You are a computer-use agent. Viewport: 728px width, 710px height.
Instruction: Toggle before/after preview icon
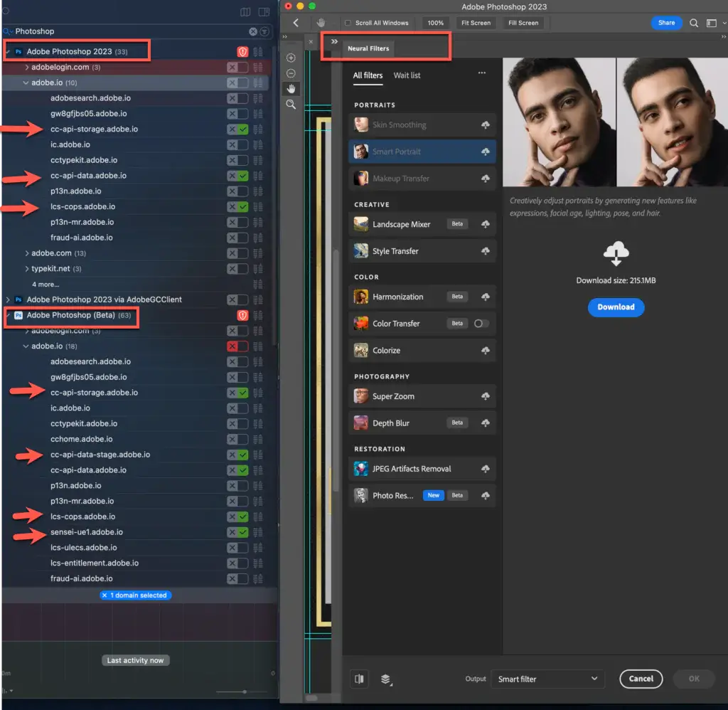tap(359, 679)
